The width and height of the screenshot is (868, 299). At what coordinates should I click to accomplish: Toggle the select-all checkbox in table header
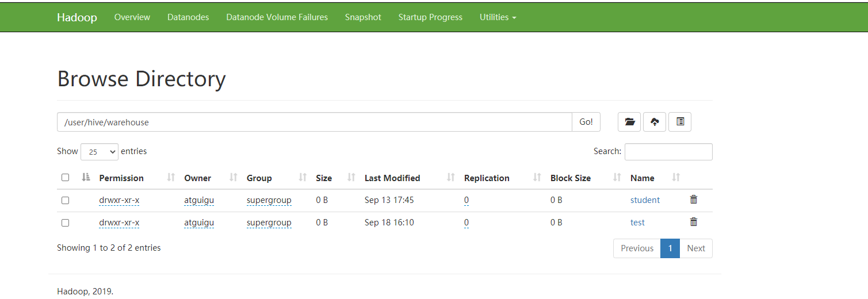pos(65,178)
